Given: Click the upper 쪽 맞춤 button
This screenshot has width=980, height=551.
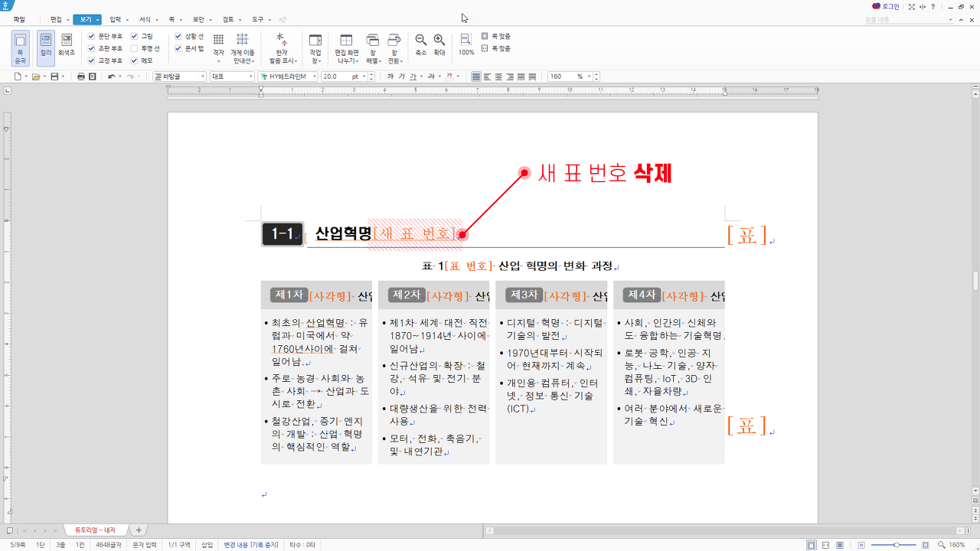Looking at the screenshot, I should pos(495,36).
